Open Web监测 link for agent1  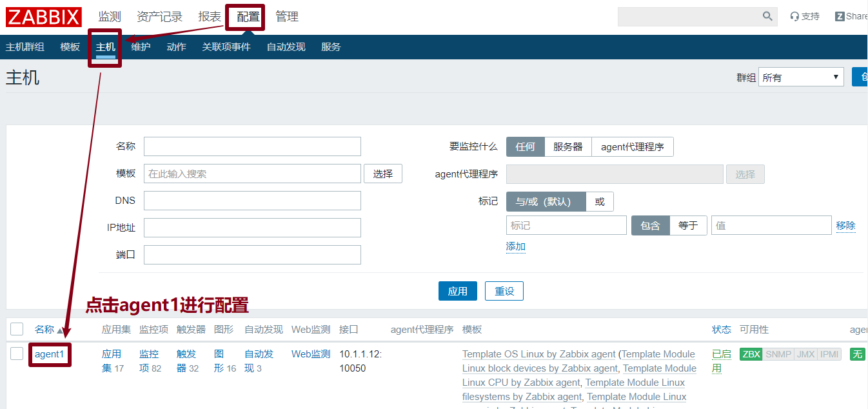[x=311, y=354]
